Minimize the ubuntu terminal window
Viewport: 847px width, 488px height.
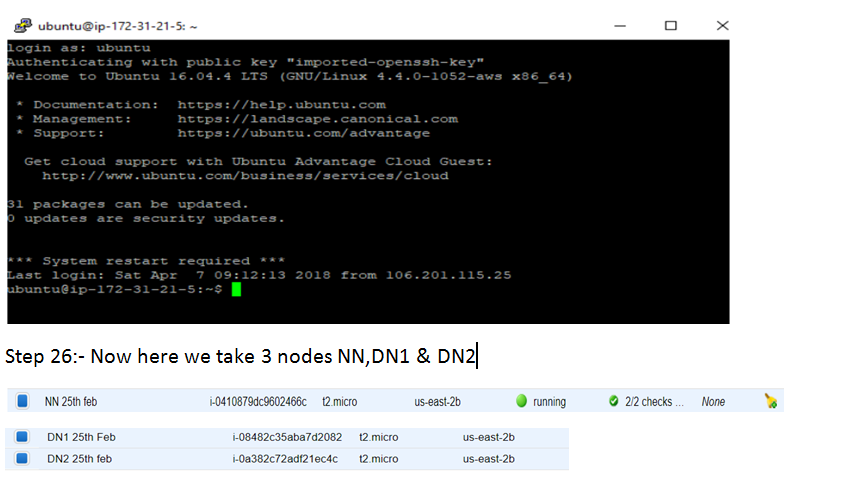[620, 25]
